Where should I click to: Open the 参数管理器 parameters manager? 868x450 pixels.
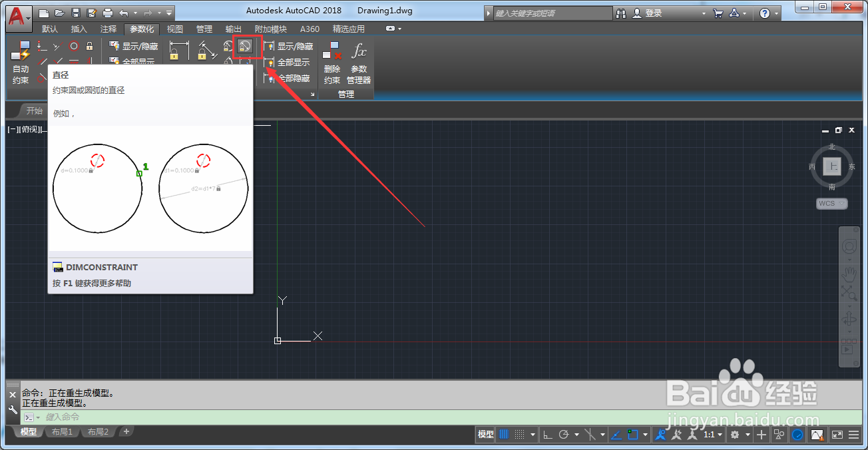coord(359,63)
